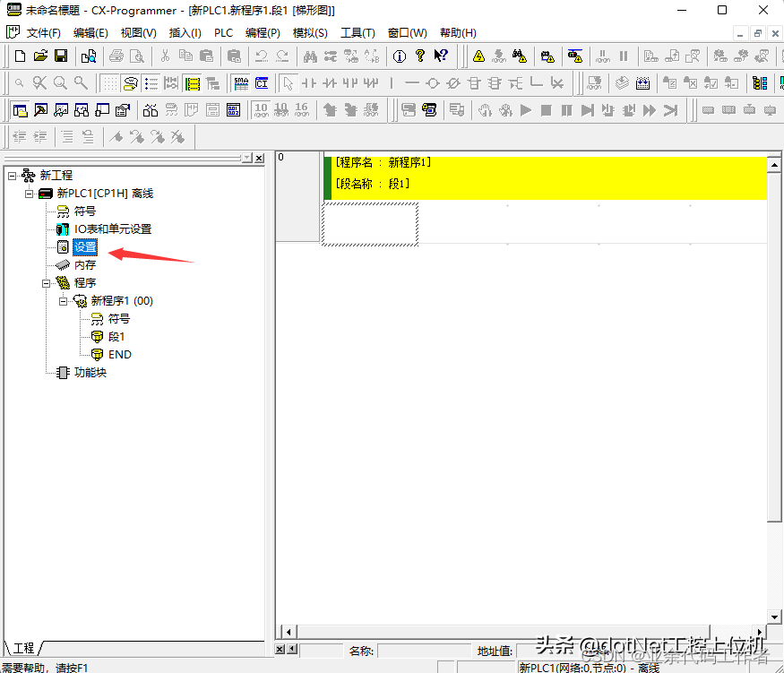Open the 编程(P) menu
The height and width of the screenshot is (673, 784).
[x=263, y=33]
